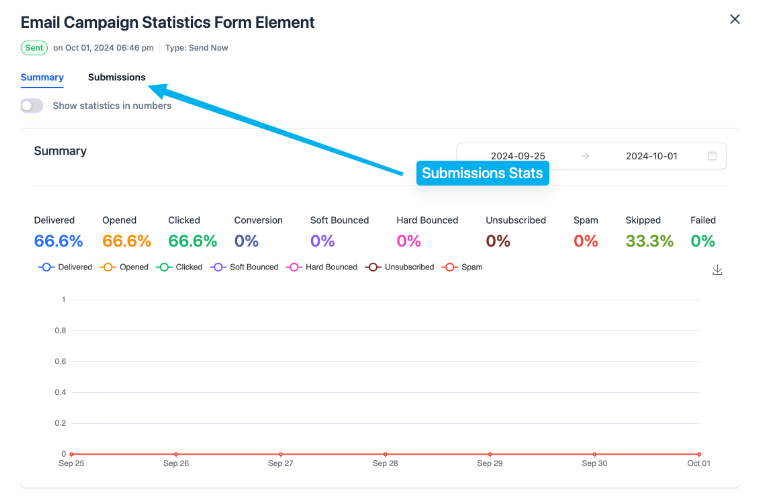761x501 pixels.
Task: Toggle the Clicked legend series
Action: pyautogui.click(x=180, y=267)
